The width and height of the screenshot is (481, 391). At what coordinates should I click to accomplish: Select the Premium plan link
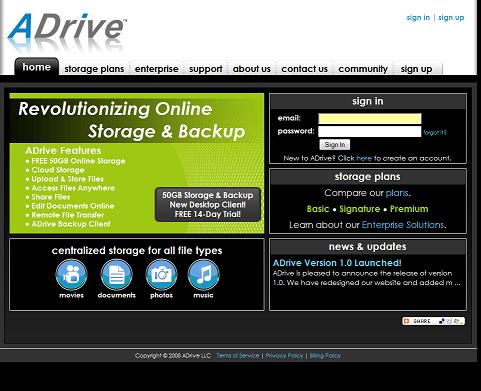click(x=409, y=209)
